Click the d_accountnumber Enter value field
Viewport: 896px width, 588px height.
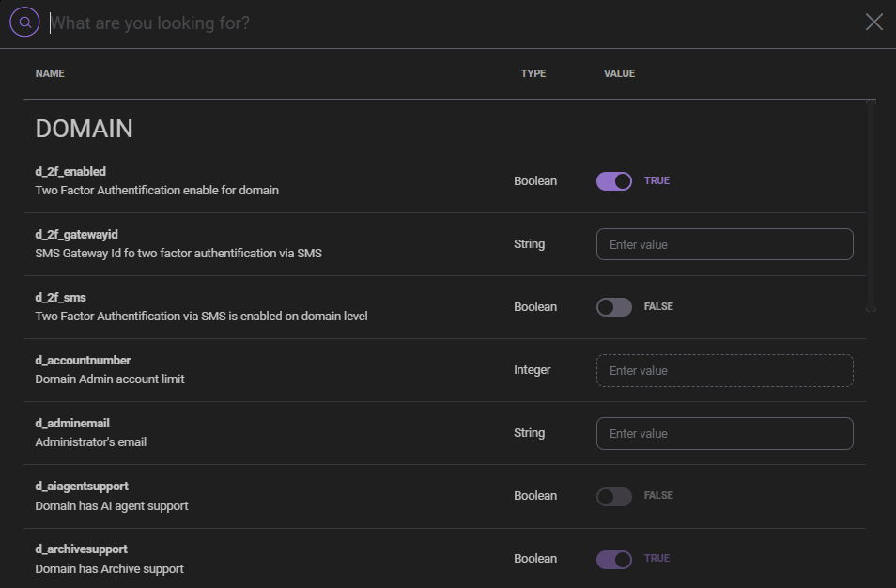click(x=724, y=370)
